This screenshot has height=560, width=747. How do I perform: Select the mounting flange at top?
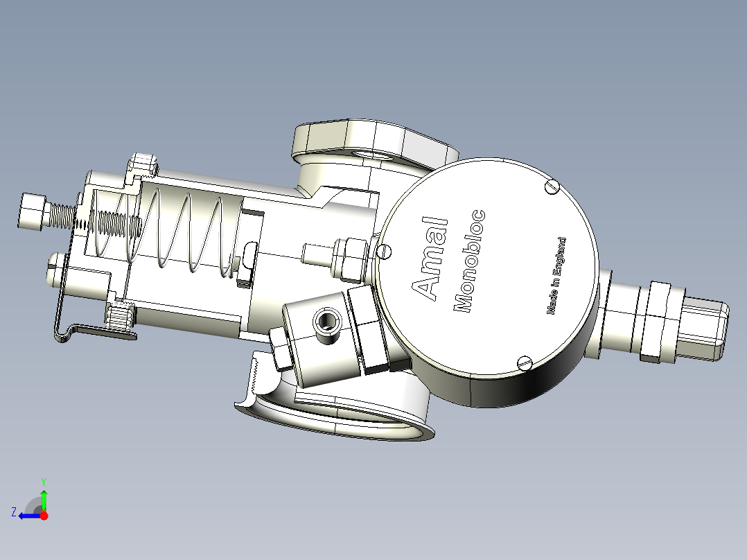click(x=374, y=143)
